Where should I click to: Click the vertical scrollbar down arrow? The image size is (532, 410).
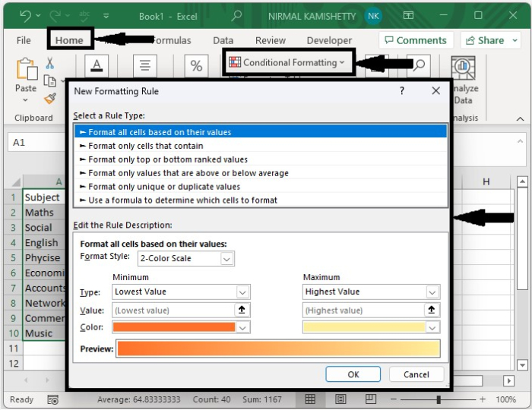tap(522, 364)
